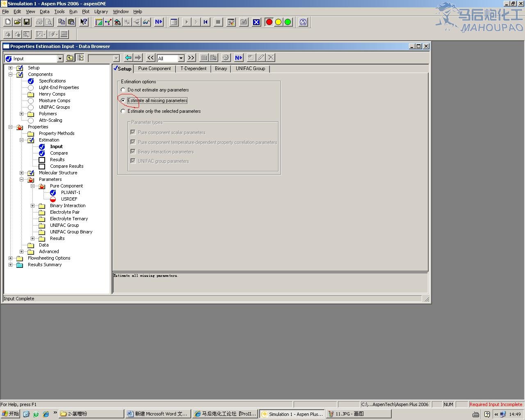This screenshot has width=525, height=420.
Task: Click Data Browser Next (N>) button
Action: 239,58
